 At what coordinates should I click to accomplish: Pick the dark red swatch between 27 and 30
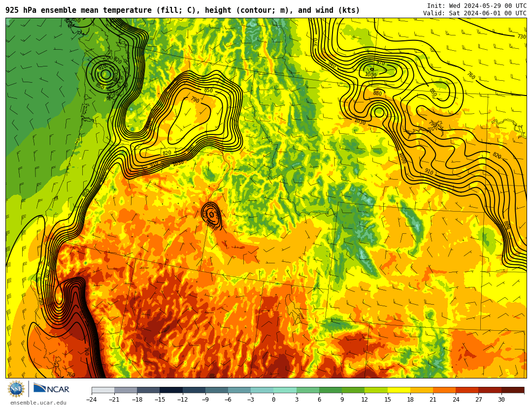tap(490, 390)
